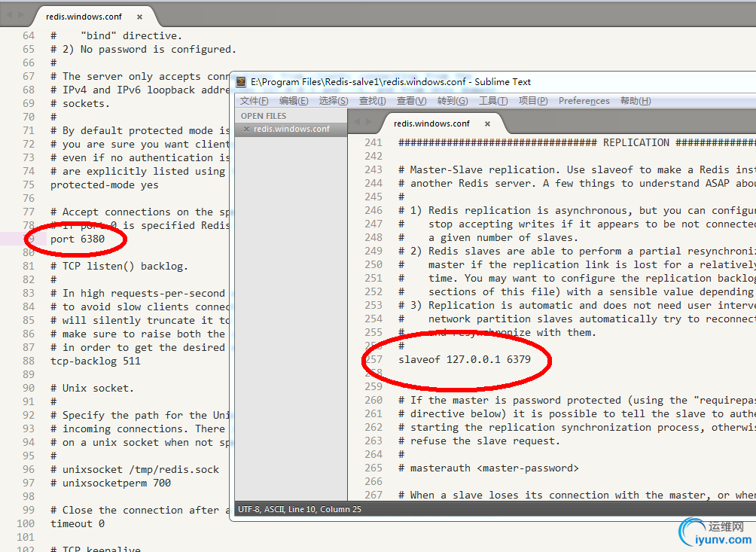The width and height of the screenshot is (756, 552).
Task: Click line '# unixsocketperm 700'
Action: point(111,483)
